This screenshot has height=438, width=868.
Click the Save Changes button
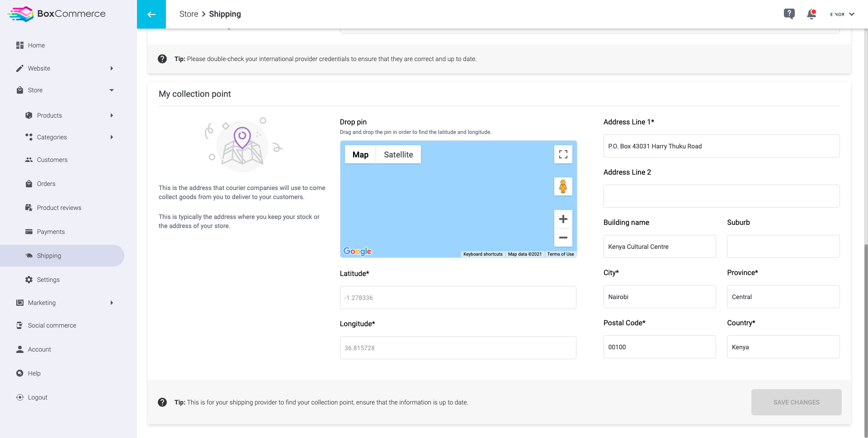[796, 402]
